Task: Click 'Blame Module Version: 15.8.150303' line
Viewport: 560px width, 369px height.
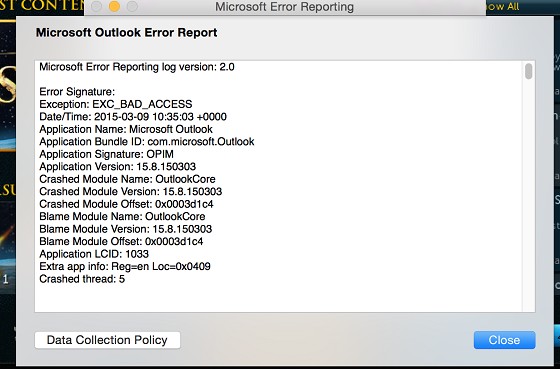Action: tap(126, 229)
